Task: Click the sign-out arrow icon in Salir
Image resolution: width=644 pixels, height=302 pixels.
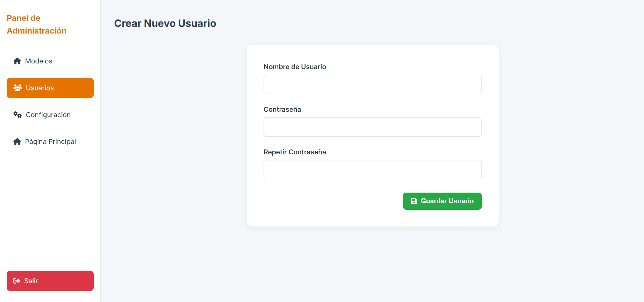Action: [x=16, y=281]
